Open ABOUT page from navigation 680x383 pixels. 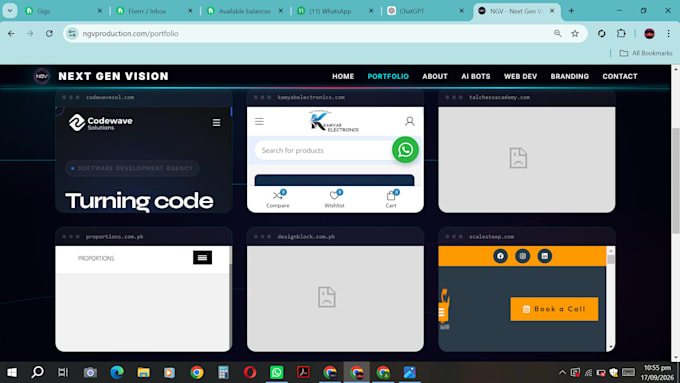(435, 76)
